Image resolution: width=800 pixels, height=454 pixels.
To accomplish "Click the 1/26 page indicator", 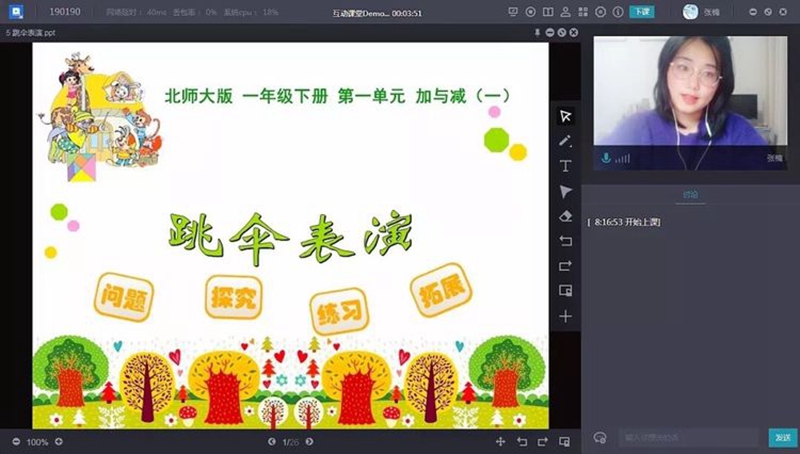I will (x=290, y=442).
